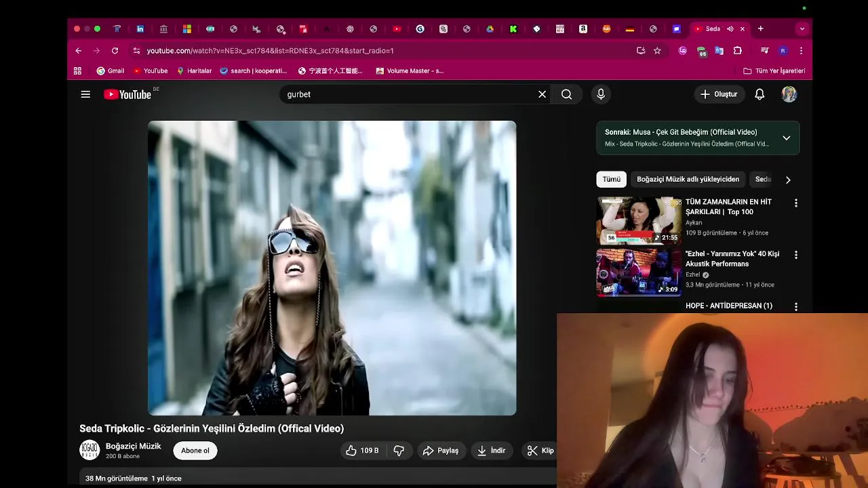
Task: Open the search | kooperati... bookmark
Action: tap(254, 70)
